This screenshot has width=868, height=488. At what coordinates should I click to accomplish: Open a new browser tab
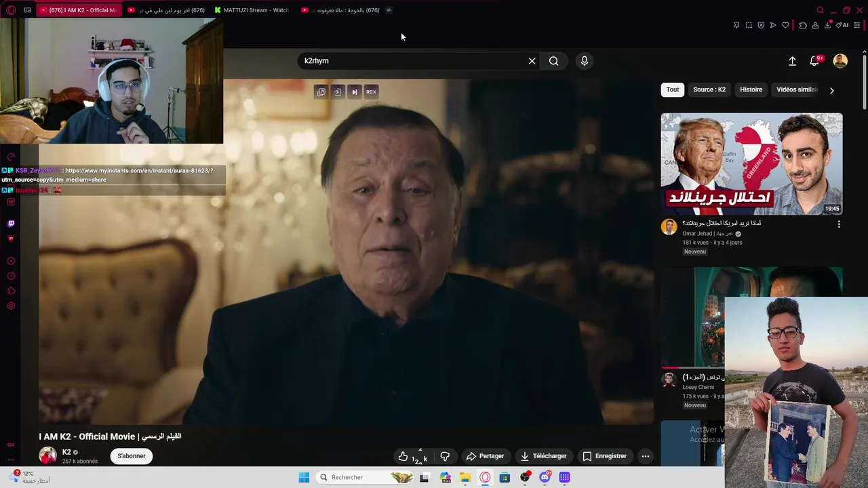(389, 10)
